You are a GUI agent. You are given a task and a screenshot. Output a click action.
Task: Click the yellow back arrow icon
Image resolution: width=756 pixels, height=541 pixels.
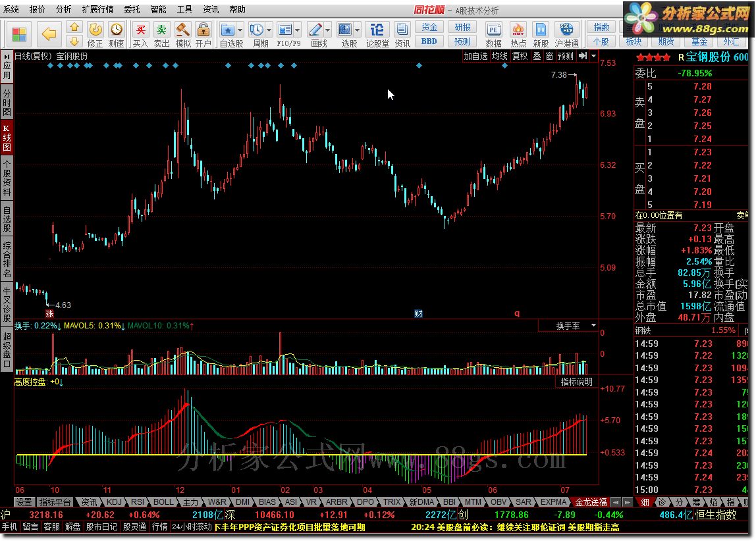coord(49,34)
